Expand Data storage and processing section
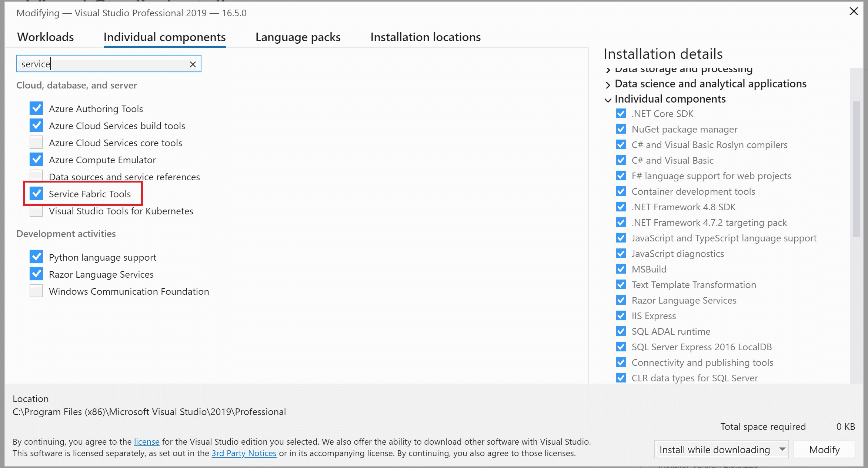The width and height of the screenshot is (868, 468). [608, 69]
